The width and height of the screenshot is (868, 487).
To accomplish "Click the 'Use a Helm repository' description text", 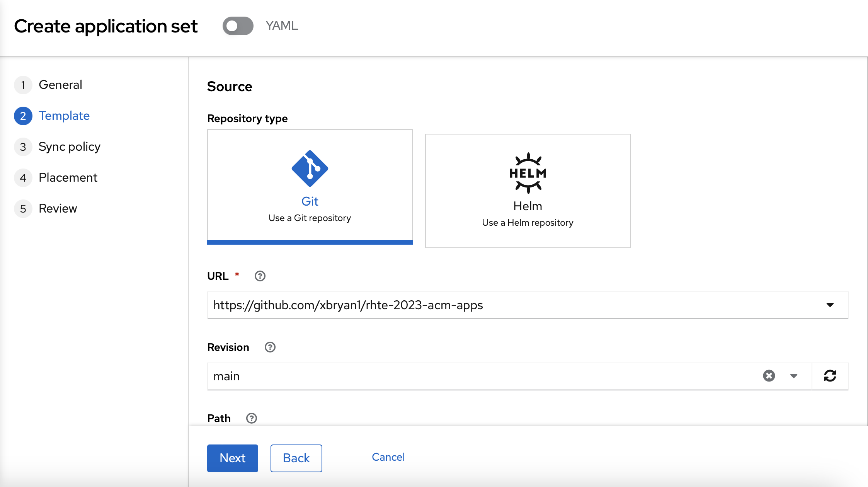I will [x=528, y=223].
